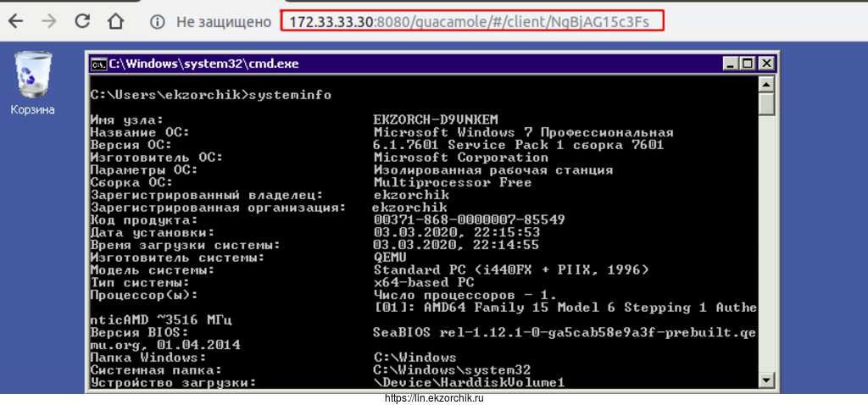
Task: Close the cmd.exe window
Action: point(765,64)
